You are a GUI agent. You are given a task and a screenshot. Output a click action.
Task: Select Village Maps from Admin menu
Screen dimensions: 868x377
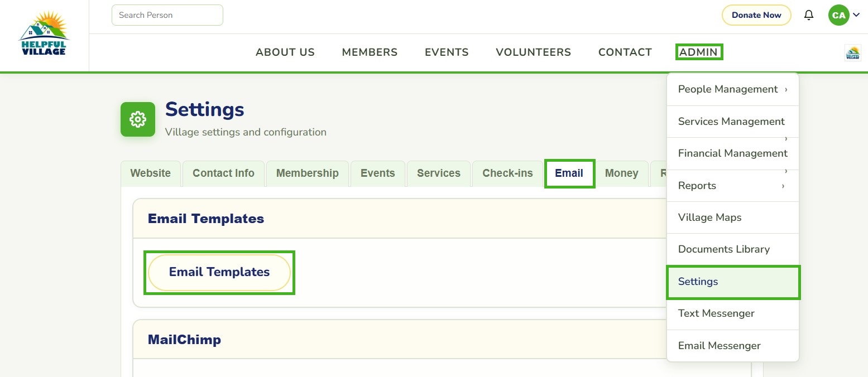(x=733, y=217)
